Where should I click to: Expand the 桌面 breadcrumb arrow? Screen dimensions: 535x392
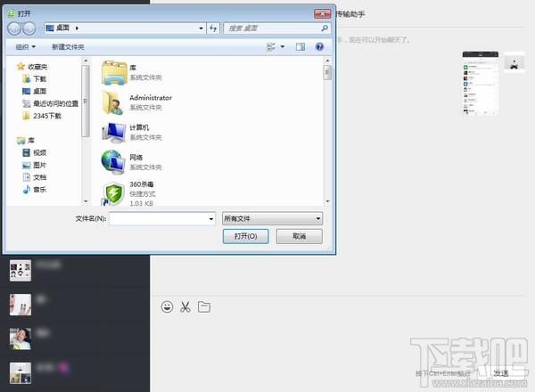coord(77,28)
